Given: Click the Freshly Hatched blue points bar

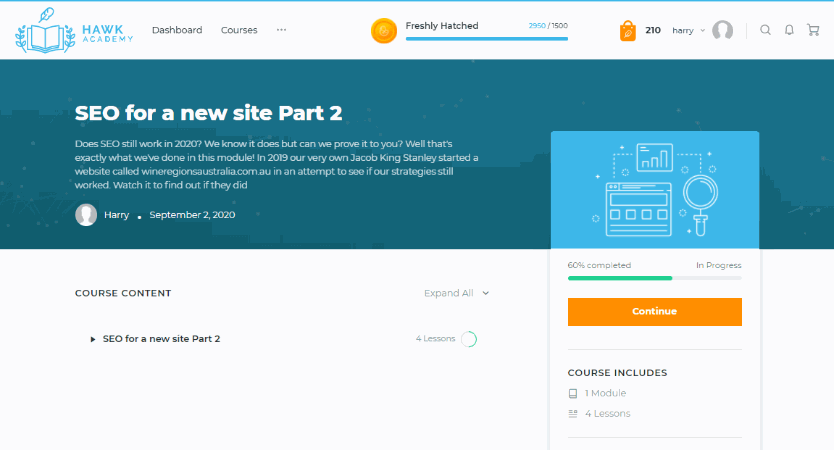Looking at the screenshot, I should point(486,39).
